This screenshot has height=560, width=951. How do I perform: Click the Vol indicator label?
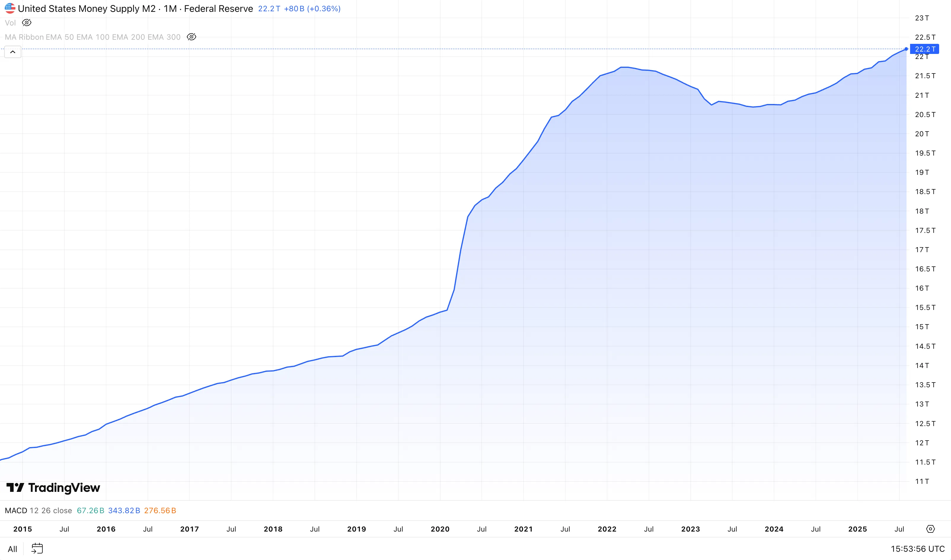(x=9, y=23)
